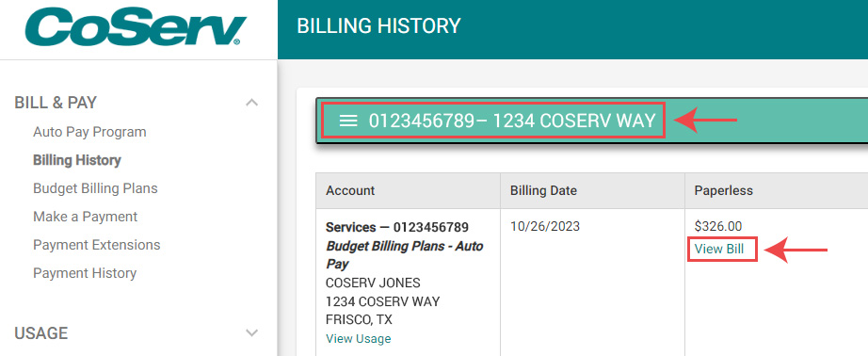
Task: Click the BILL & PAY heading
Action: 56,103
